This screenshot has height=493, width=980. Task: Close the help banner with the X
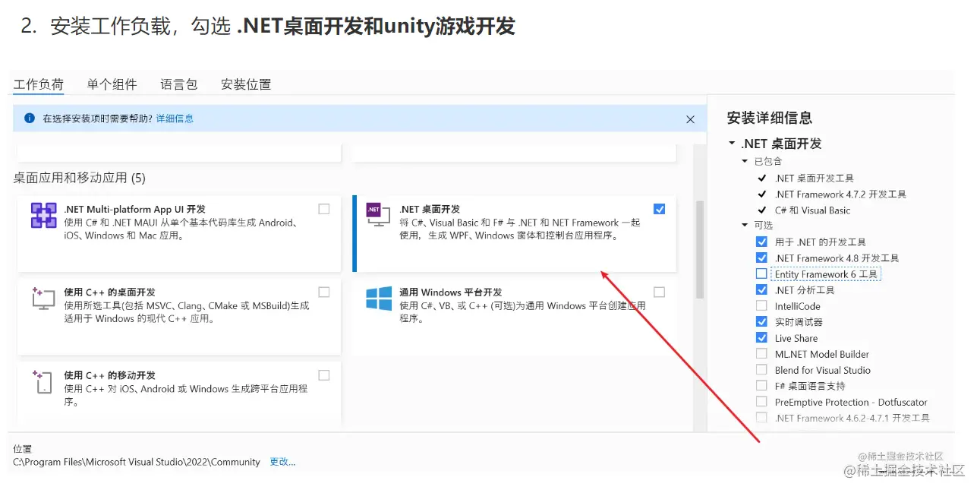(690, 119)
